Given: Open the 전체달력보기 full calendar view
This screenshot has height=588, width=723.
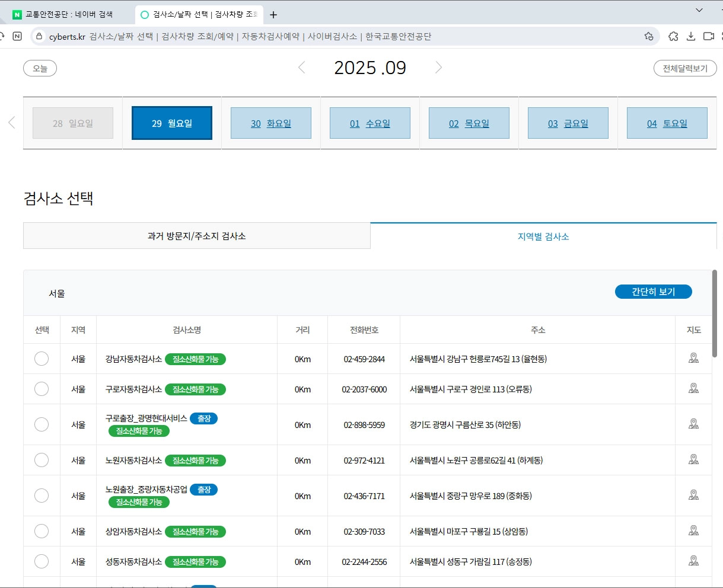Looking at the screenshot, I should click(684, 68).
